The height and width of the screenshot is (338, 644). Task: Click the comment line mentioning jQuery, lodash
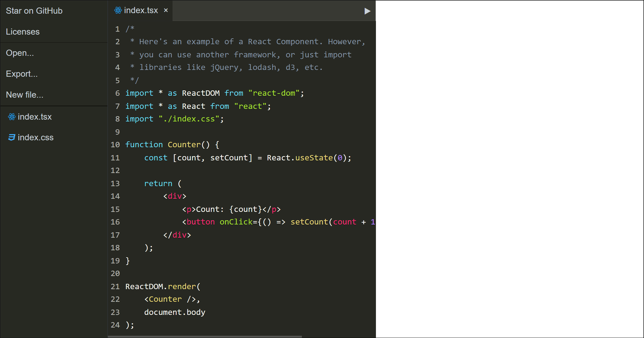tap(226, 67)
